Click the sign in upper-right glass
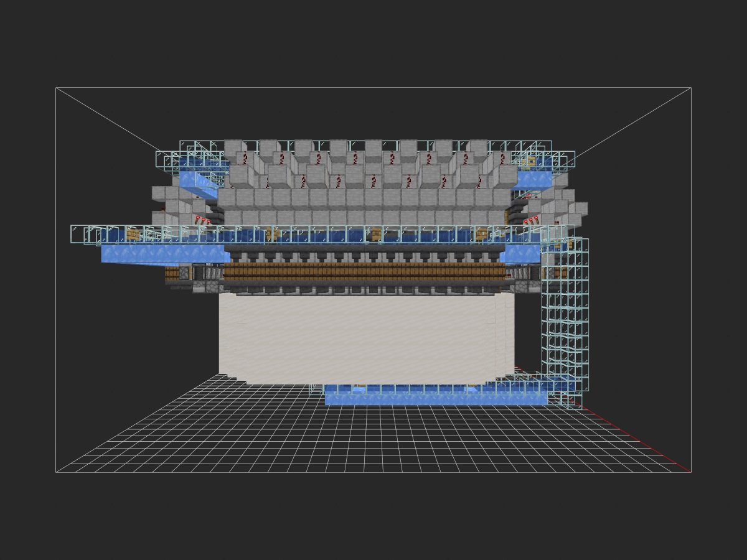Viewport: 747px width, 560px height. pyautogui.click(x=531, y=162)
